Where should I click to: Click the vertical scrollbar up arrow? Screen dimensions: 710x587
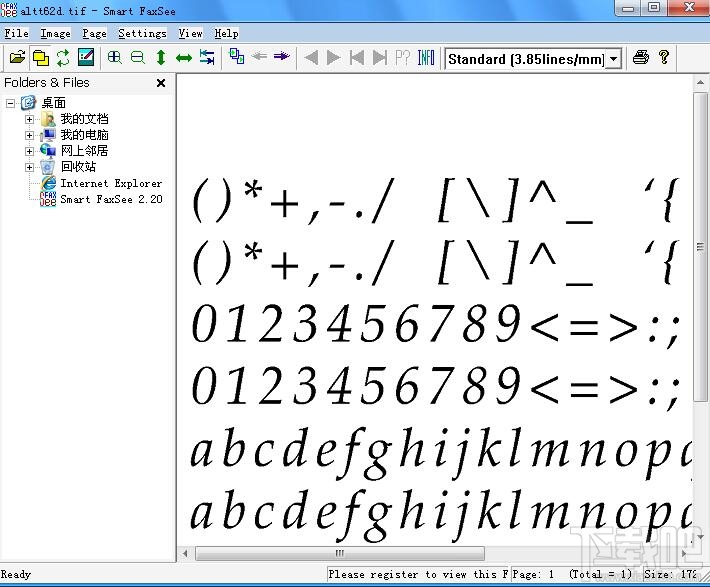(x=700, y=83)
